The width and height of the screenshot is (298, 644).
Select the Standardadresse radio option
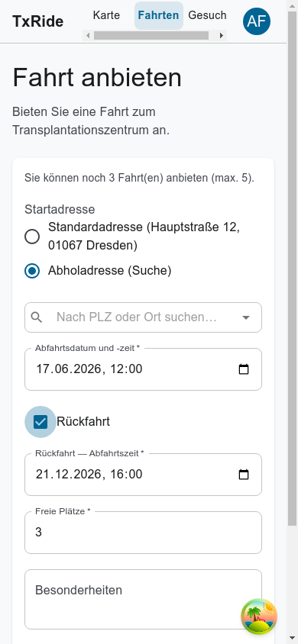click(x=32, y=237)
